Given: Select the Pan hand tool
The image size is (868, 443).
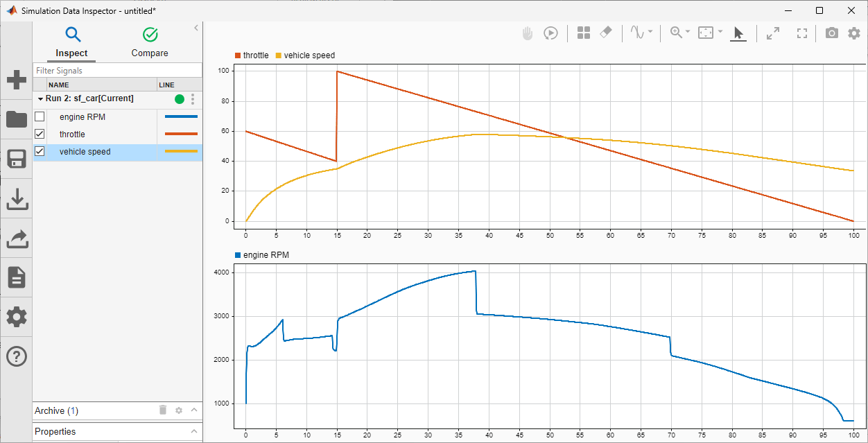Looking at the screenshot, I should [x=528, y=33].
